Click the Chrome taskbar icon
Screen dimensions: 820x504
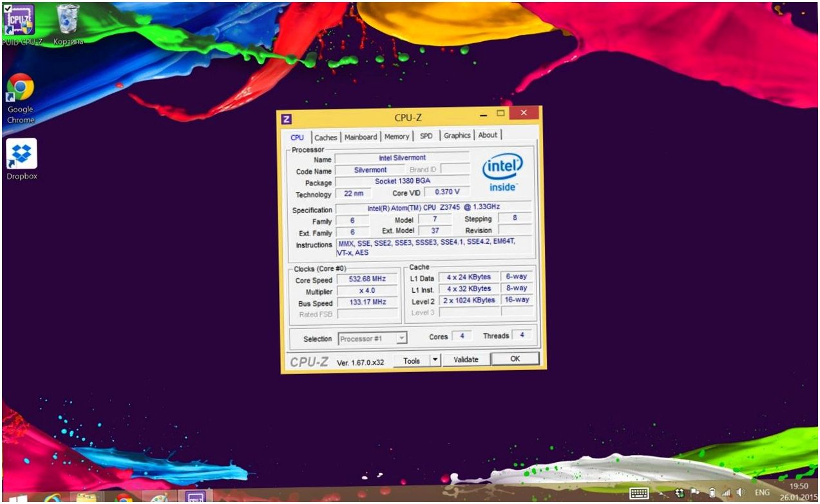pyautogui.click(x=124, y=498)
